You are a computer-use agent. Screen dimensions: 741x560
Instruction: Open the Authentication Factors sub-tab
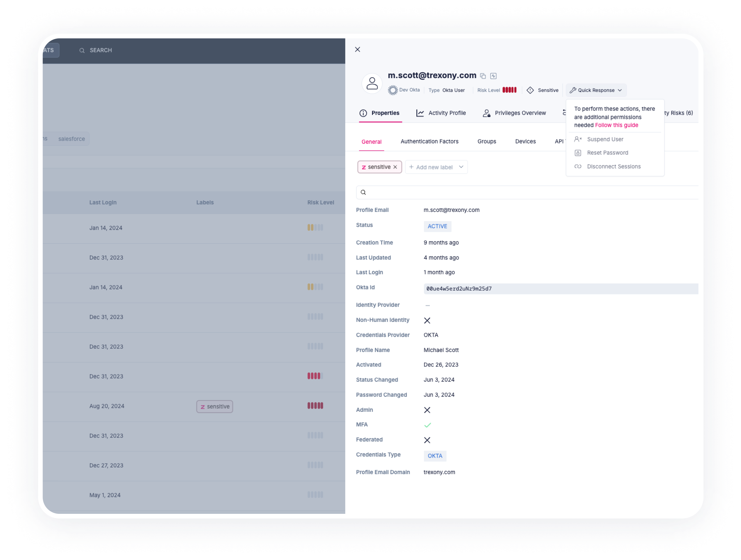pyautogui.click(x=429, y=142)
